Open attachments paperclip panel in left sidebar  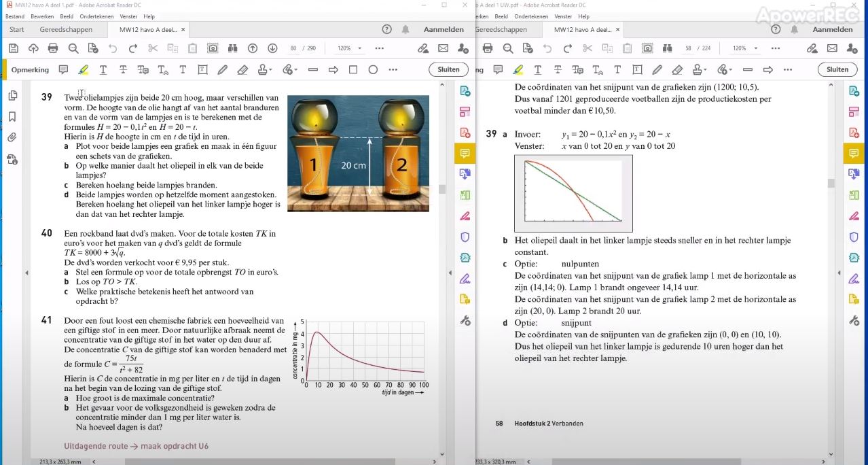12,138
